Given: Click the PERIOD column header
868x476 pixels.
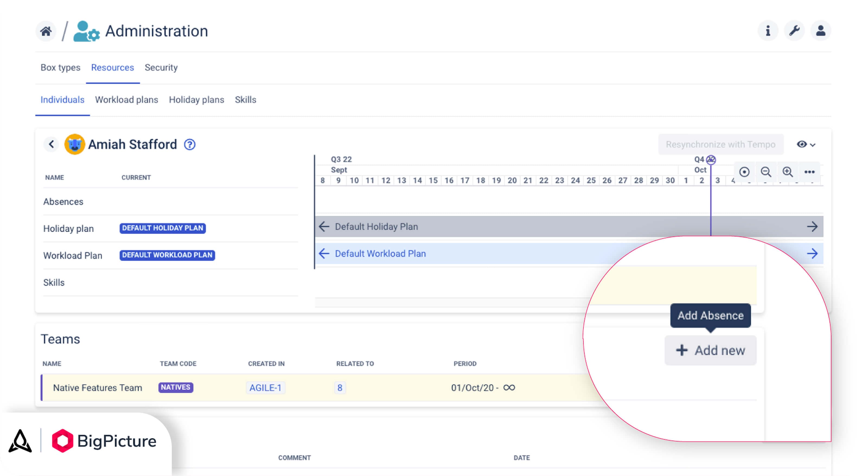Looking at the screenshot, I should tap(465, 364).
